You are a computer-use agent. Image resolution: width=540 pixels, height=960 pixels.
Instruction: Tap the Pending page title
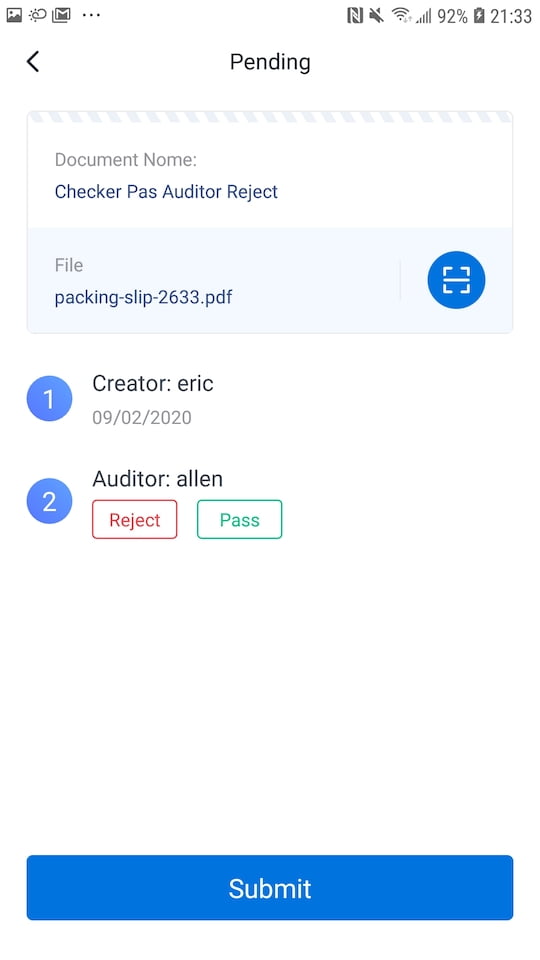tap(270, 62)
